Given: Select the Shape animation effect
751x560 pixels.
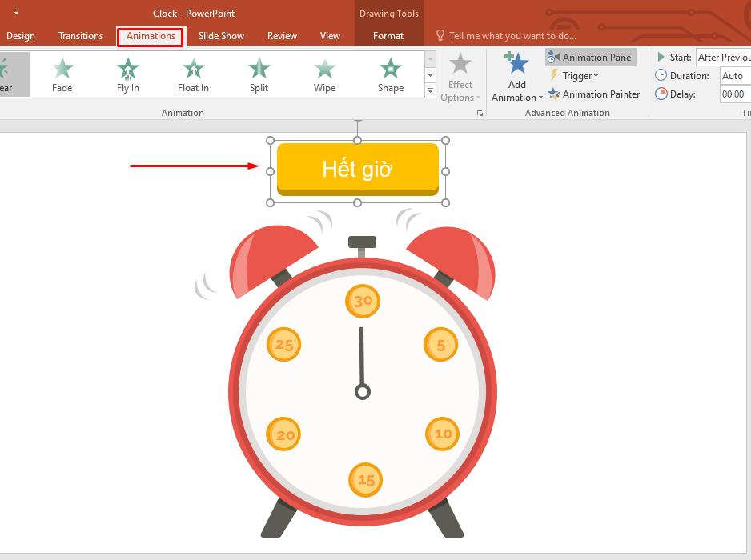Looking at the screenshot, I should click(390, 74).
